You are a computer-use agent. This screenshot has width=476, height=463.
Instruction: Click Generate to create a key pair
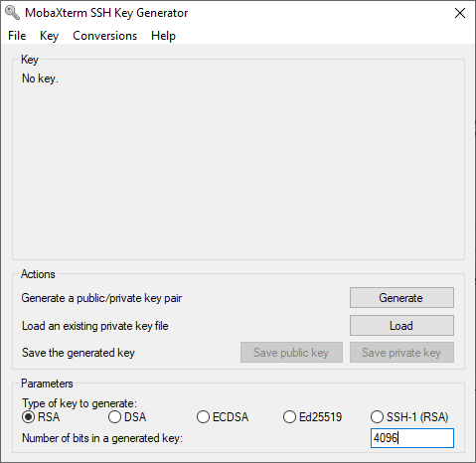[401, 298]
